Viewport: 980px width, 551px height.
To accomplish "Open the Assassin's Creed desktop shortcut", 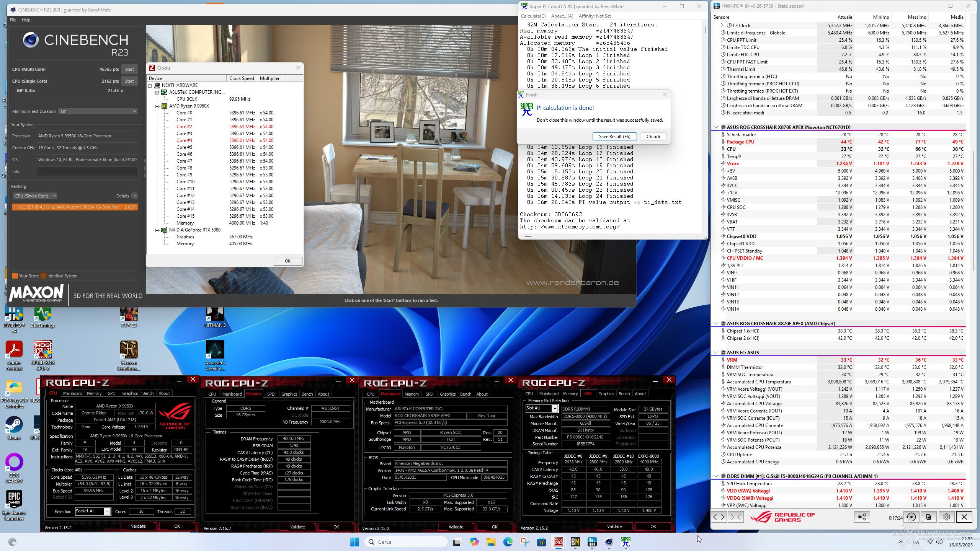I will pyautogui.click(x=215, y=356).
